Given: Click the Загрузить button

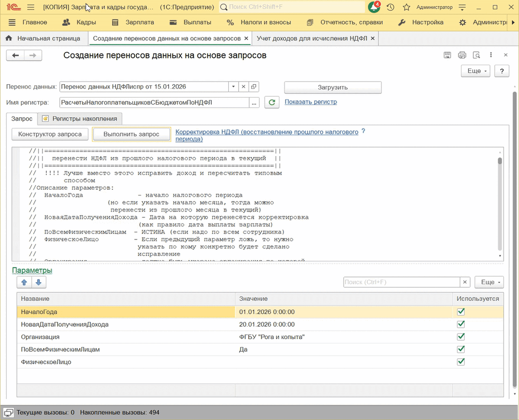Looking at the screenshot, I should [333, 87].
